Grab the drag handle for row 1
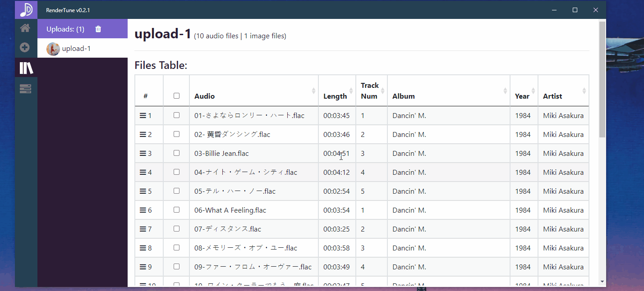Screen dimensions: 644x291 [x=143, y=115]
